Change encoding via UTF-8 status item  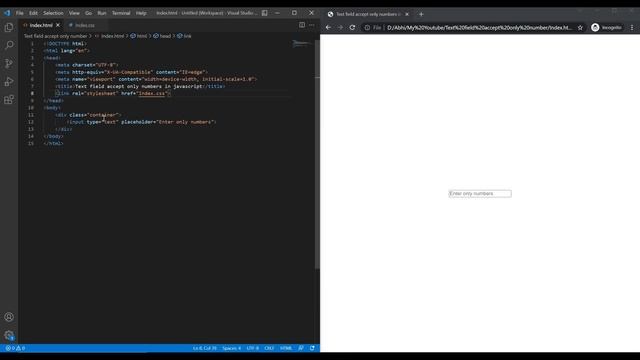253,348
